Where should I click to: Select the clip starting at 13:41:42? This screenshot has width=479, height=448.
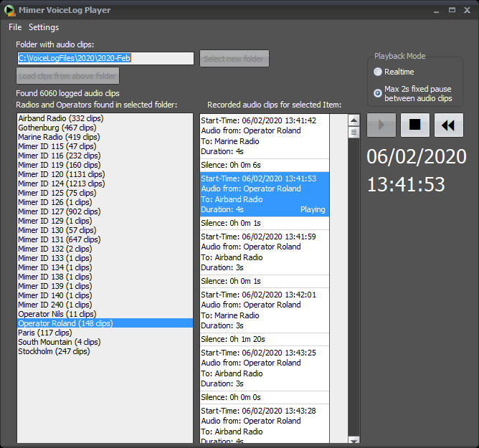tap(264, 135)
